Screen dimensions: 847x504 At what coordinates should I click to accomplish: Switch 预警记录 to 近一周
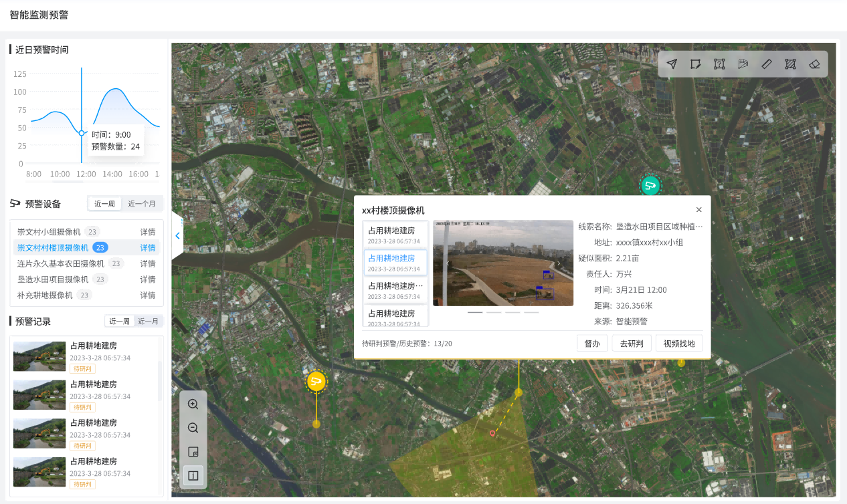coord(120,322)
